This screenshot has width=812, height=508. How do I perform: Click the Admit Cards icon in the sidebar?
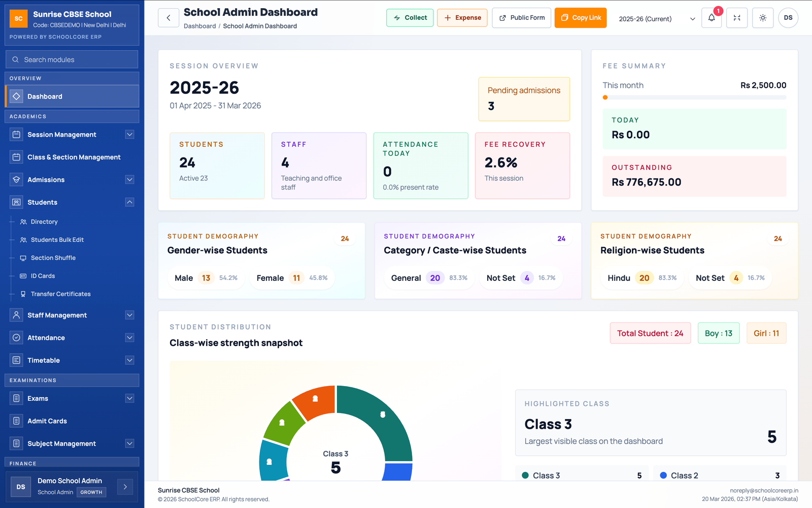[x=16, y=421]
